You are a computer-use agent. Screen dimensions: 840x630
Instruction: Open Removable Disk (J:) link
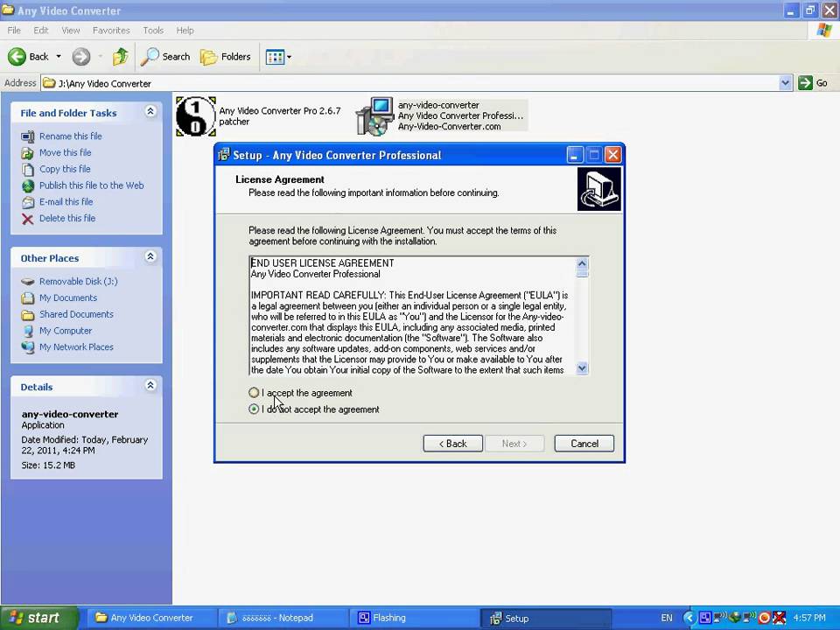click(78, 281)
